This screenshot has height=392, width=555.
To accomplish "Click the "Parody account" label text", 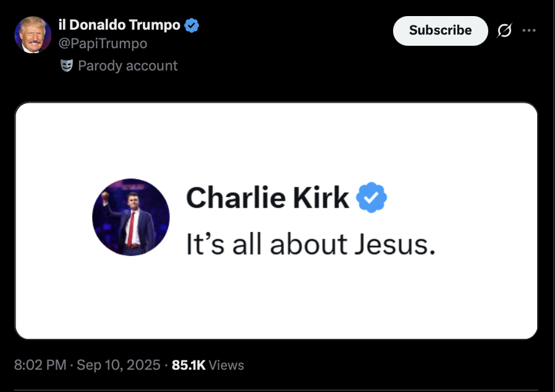I will (x=128, y=66).
